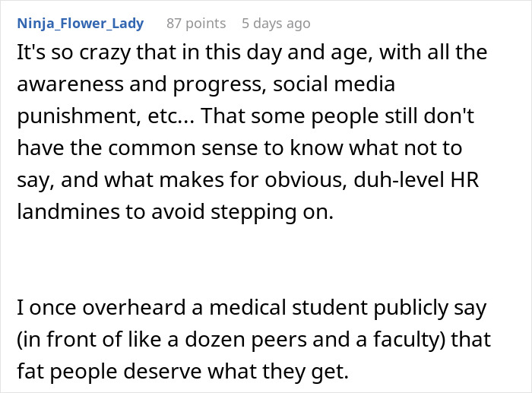Click the phrase stepping on in the comment

272,212
